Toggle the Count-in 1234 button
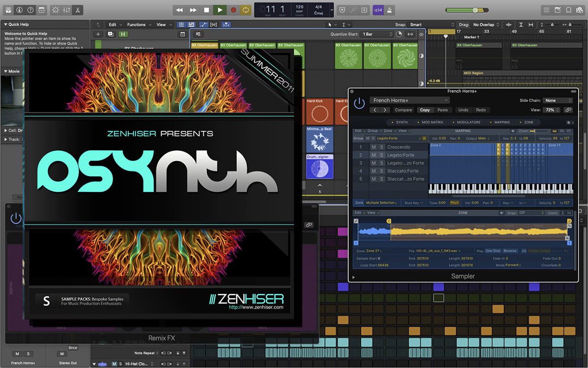 (377, 10)
